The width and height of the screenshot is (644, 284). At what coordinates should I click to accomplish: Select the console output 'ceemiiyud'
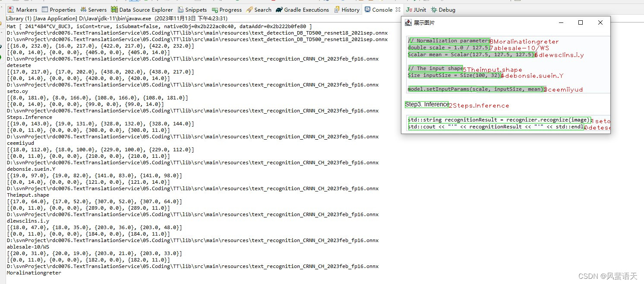pos(20,143)
